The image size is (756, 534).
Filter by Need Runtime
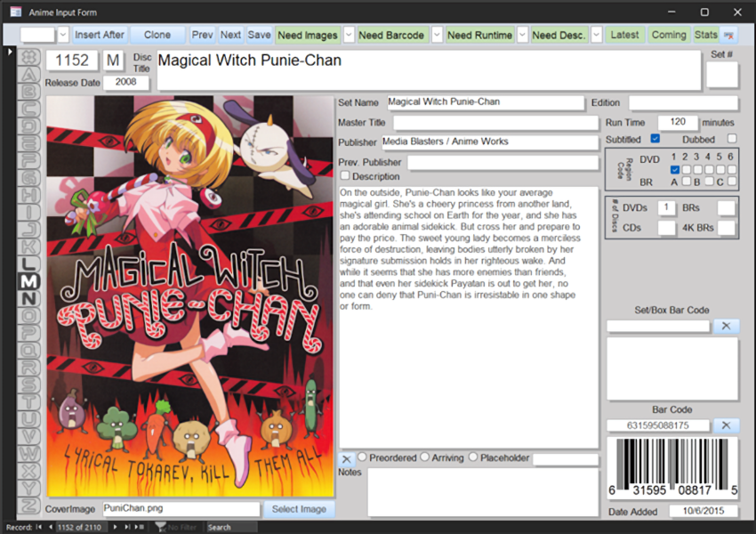(479, 36)
